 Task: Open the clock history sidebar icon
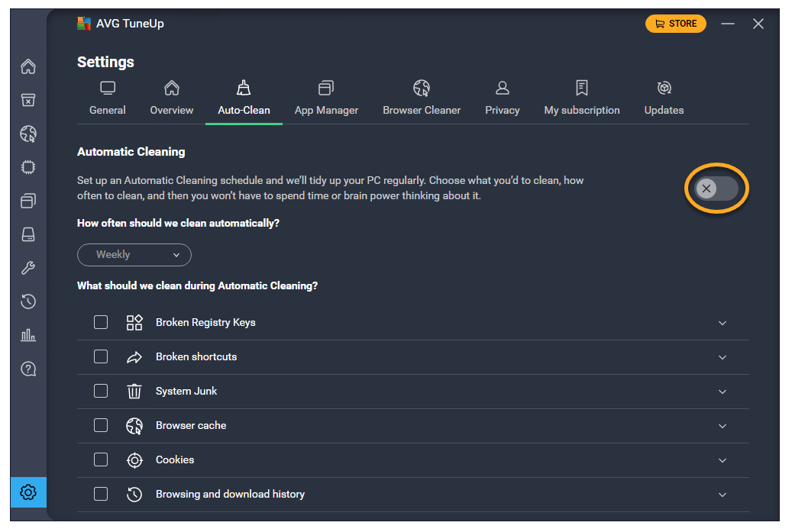click(x=28, y=301)
